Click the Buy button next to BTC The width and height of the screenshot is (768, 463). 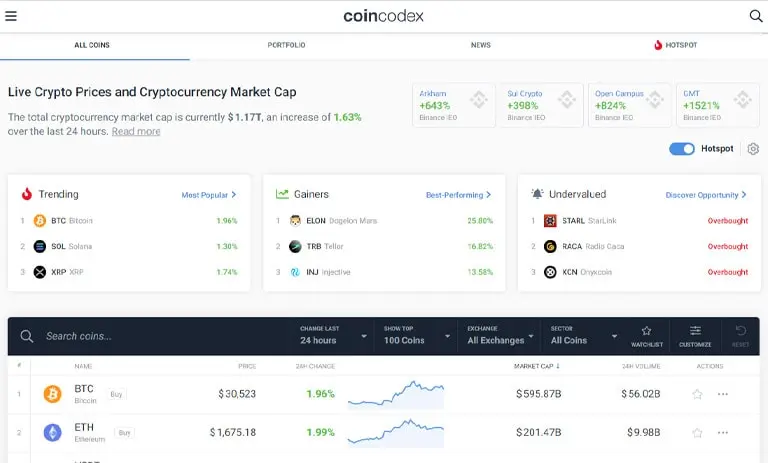116,394
